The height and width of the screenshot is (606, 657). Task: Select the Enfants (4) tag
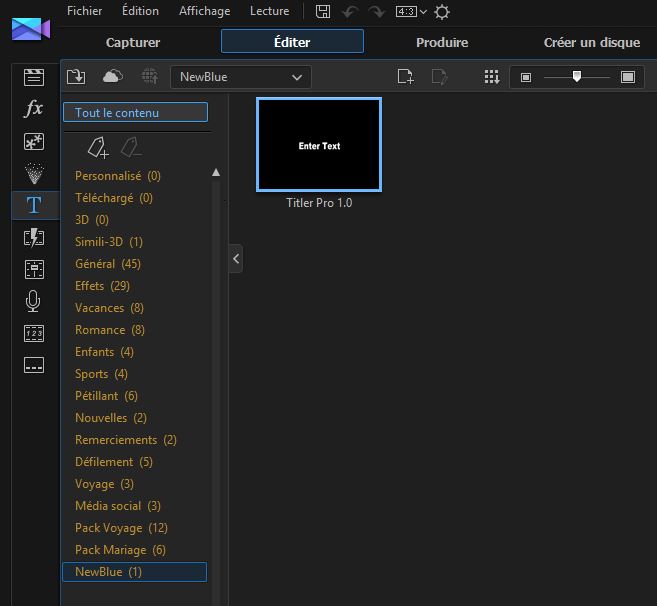[104, 352]
